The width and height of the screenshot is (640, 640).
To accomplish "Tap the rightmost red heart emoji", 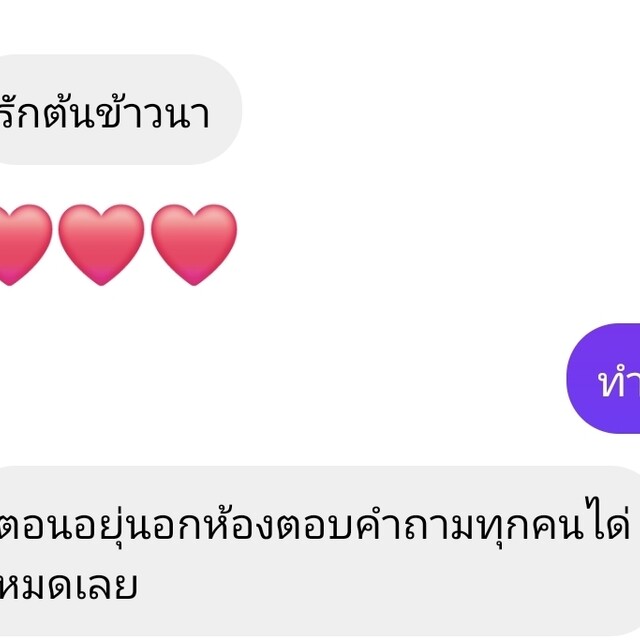I will [x=194, y=245].
